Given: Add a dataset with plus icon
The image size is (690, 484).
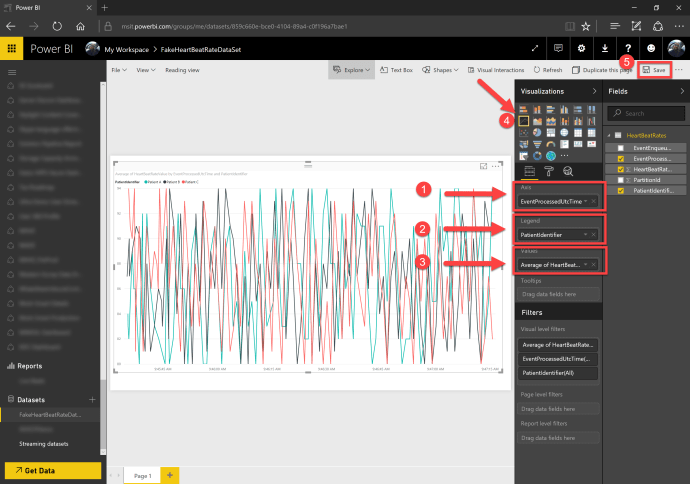Looking at the screenshot, I should click(x=92, y=400).
